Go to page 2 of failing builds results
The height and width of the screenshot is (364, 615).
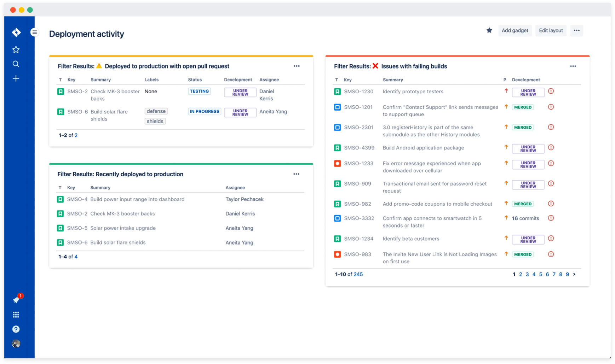click(521, 274)
